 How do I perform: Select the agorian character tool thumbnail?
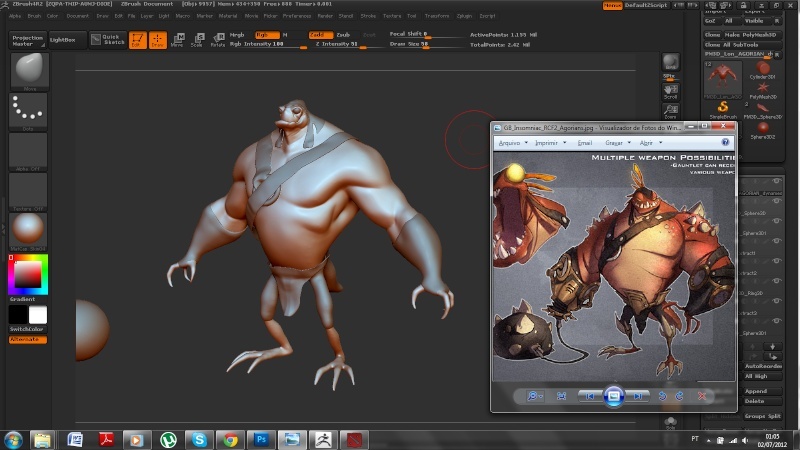(722, 80)
